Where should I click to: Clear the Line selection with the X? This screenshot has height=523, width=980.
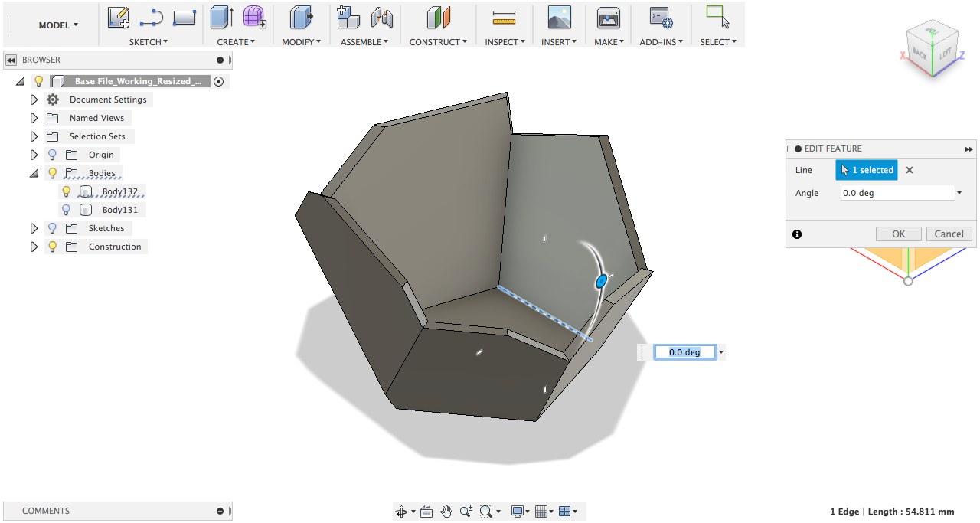tap(910, 170)
